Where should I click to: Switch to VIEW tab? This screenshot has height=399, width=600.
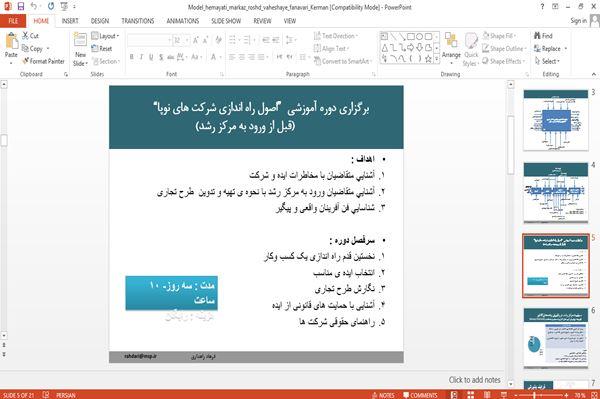(290, 21)
